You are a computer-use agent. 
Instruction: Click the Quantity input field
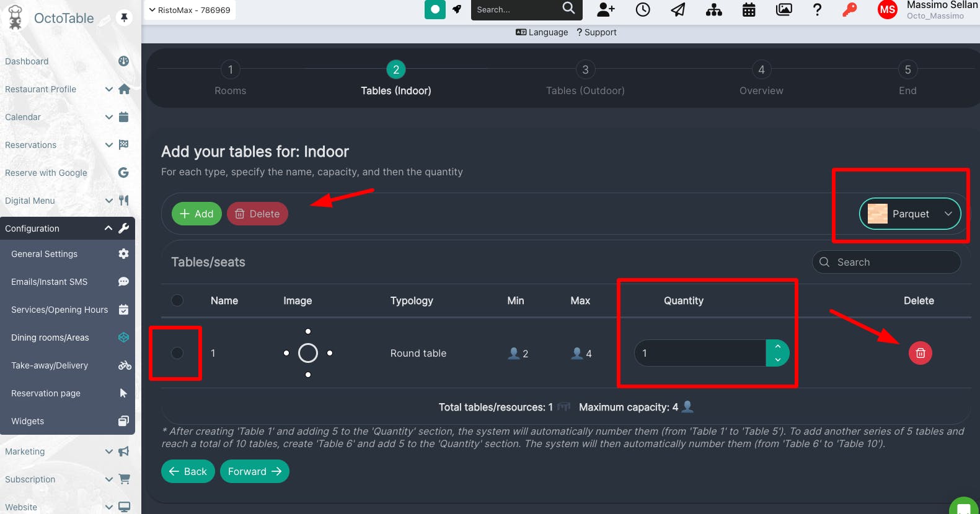pyautogui.click(x=700, y=353)
